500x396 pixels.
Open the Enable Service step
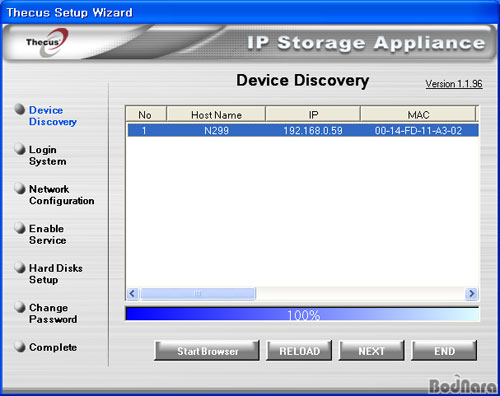pyautogui.click(x=48, y=234)
